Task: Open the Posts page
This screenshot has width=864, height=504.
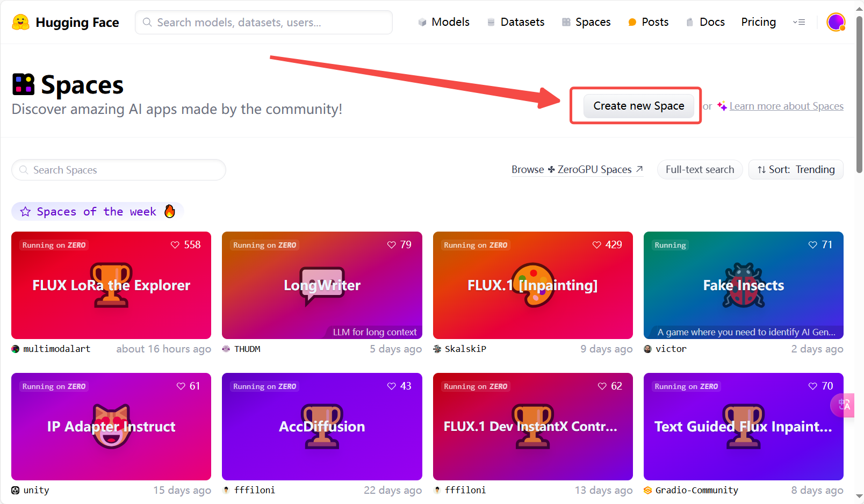Action: [649, 22]
